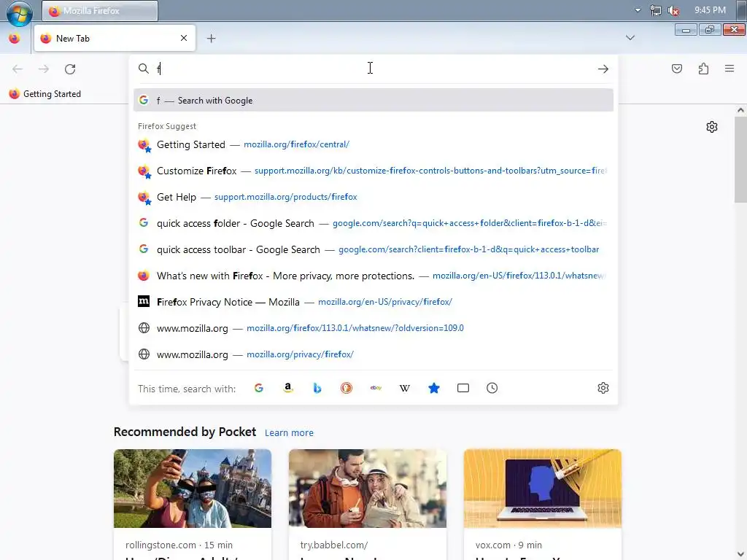Search history with the clock icon

point(492,388)
